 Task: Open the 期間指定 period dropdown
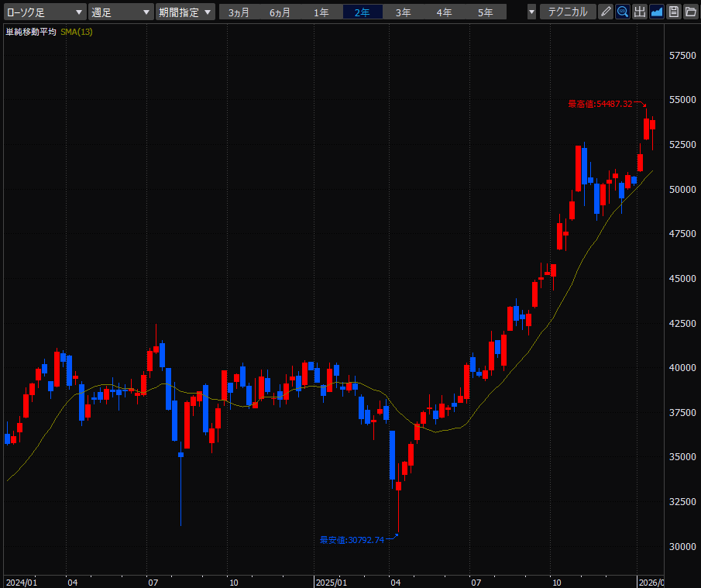(185, 12)
